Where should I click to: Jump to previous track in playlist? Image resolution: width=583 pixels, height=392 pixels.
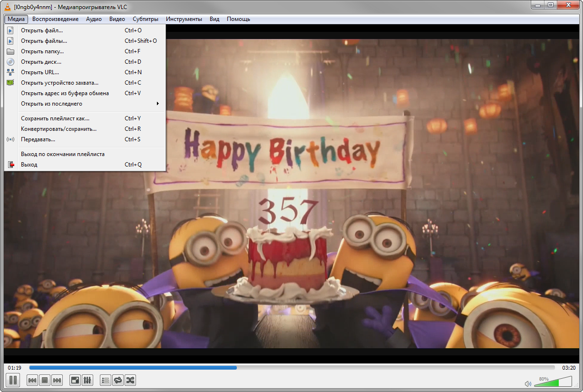pos(32,380)
